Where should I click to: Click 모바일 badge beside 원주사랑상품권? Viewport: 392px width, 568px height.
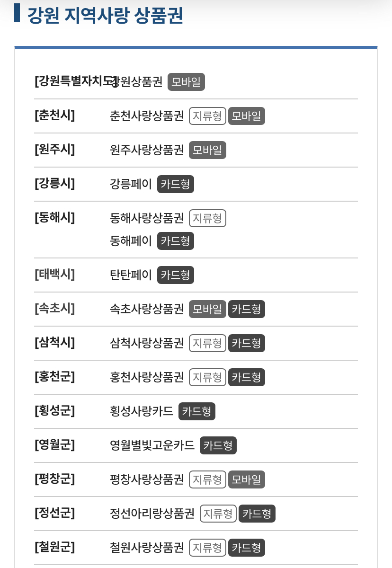207,150
